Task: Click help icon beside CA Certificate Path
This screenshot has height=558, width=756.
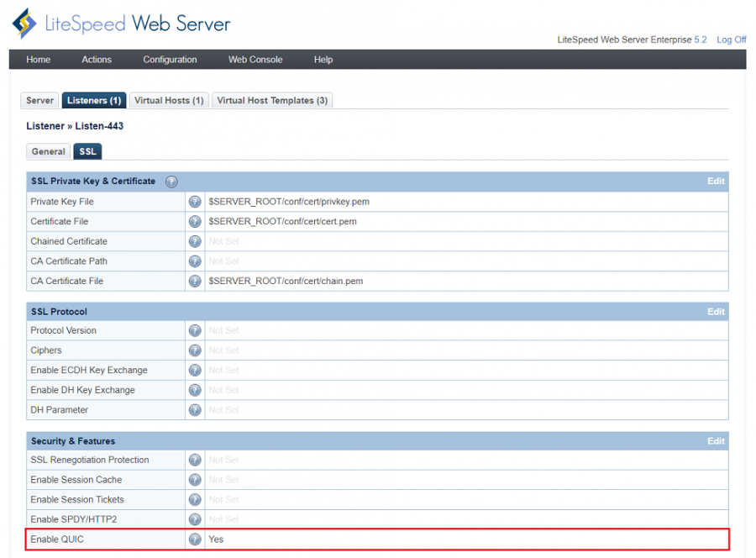Action: (195, 261)
